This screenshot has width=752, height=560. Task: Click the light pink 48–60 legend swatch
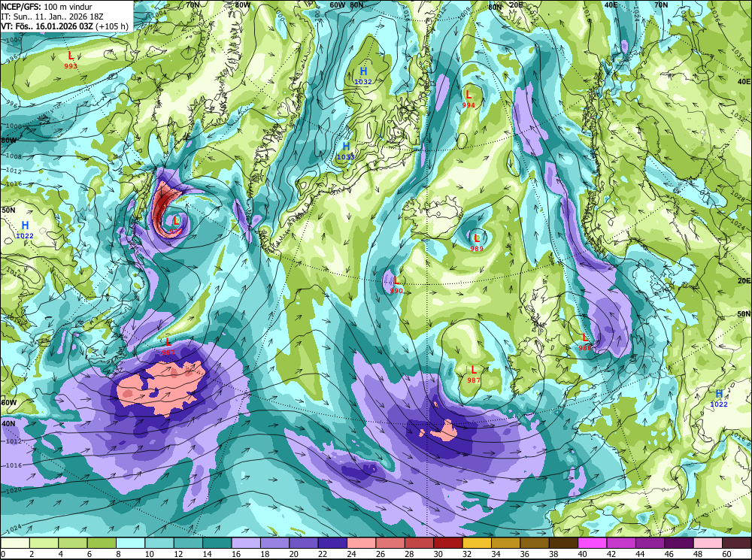(708, 543)
